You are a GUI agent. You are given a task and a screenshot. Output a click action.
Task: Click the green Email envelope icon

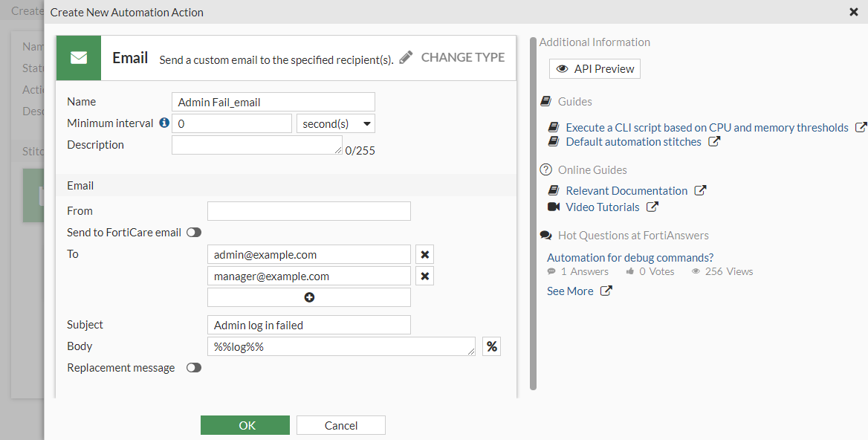pyautogui.click(x=79, y=58)
